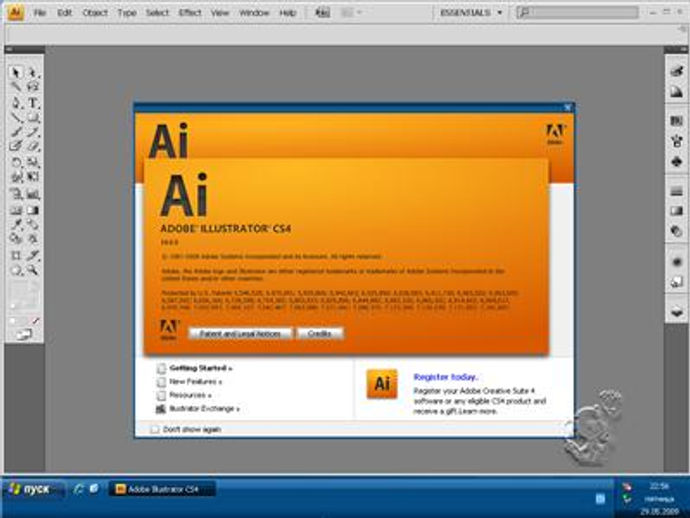
Task: Open the Layers panel icon
Action: tap(676, 312)
